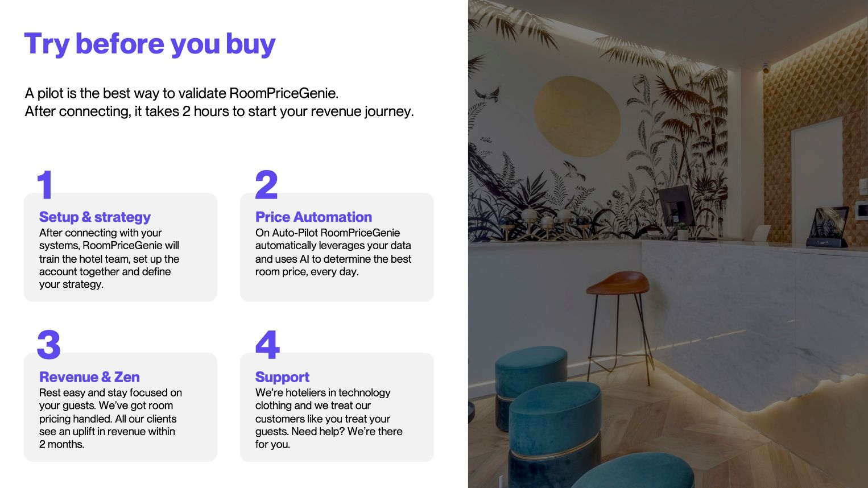Viewport: 868px width, 488px height.
Task: Click the large purple number 3
Action: [x=48, y=345]
